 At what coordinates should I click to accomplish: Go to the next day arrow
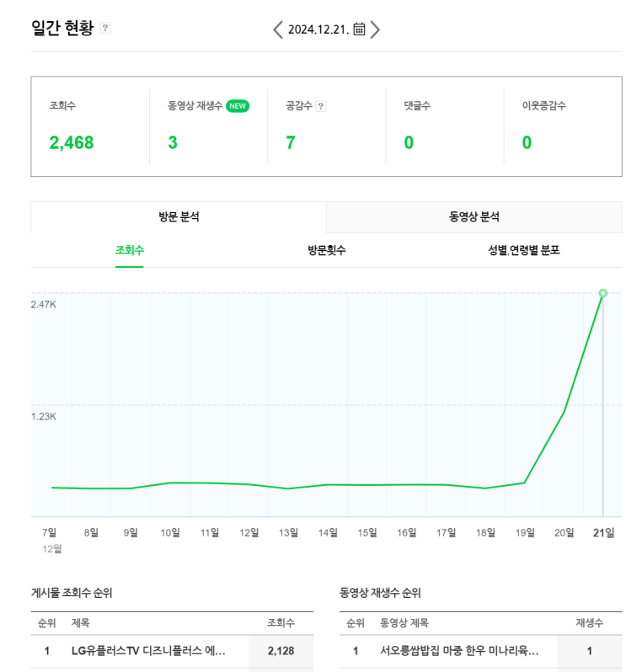click(x=375, y=29)
